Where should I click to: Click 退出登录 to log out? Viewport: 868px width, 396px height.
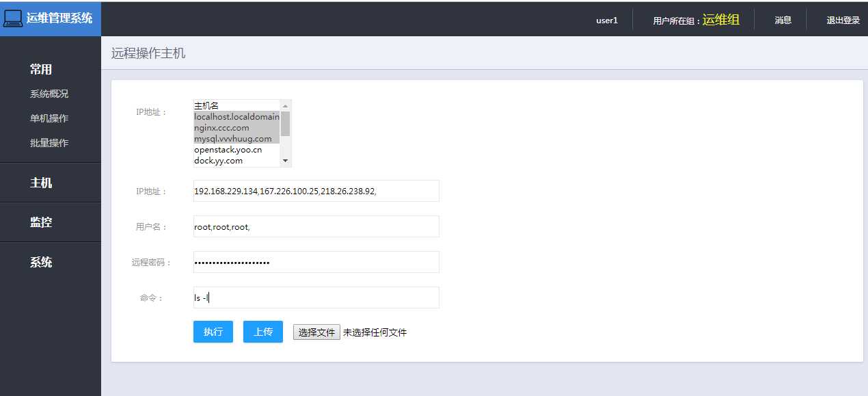843,21
